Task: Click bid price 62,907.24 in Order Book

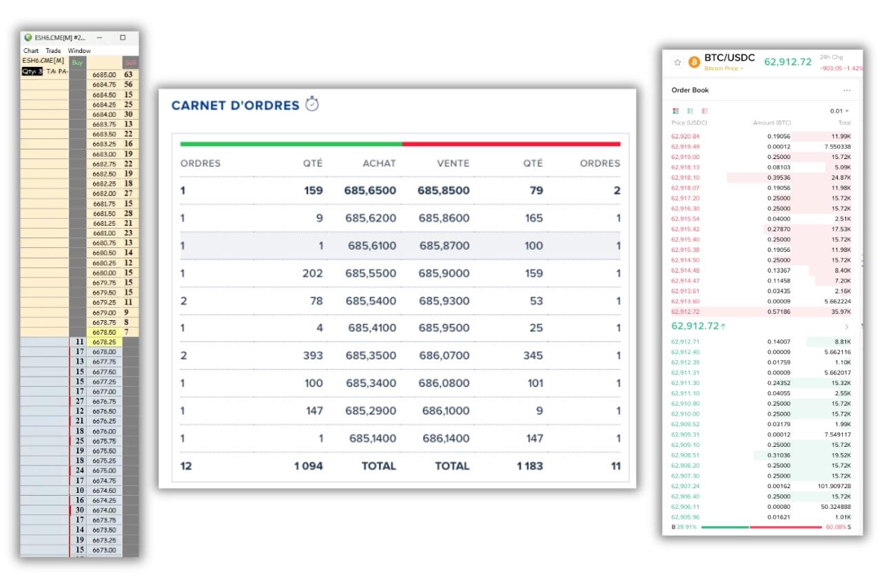Action: pyautogui.click(x=686, y=485)
